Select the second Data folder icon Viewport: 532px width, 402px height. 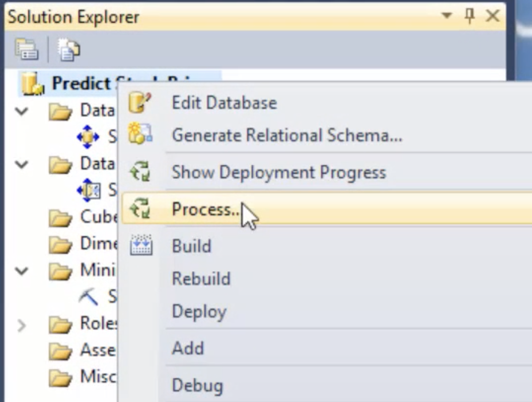[60, 166]
